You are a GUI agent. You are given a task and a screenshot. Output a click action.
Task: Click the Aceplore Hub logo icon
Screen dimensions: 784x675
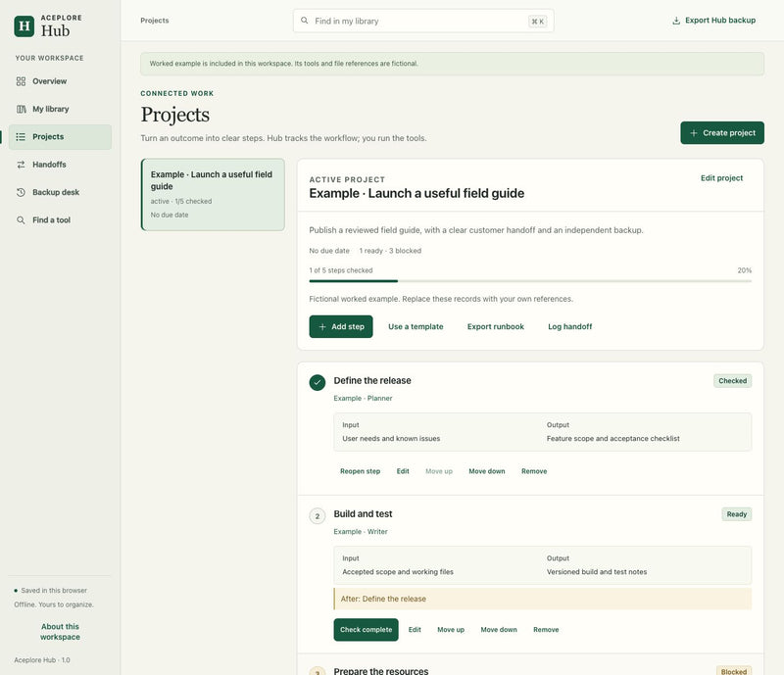[24, 26]
